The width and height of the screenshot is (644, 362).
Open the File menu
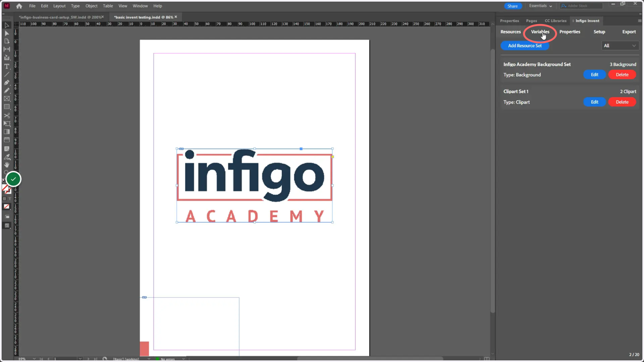32,6
